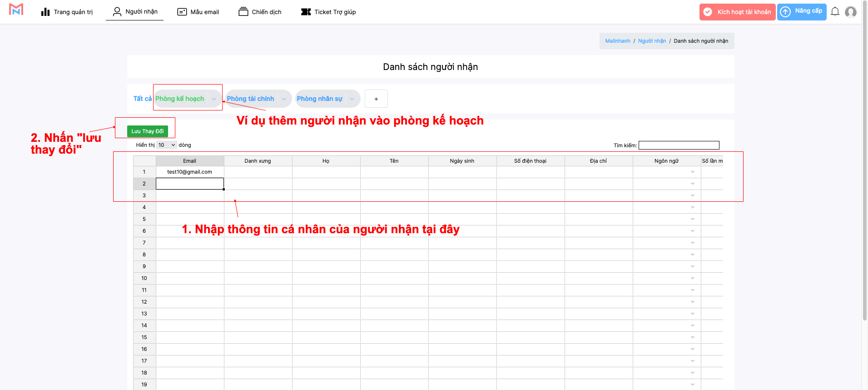The width and height of the screenshot is (868, 390).
Task: Follow the Mailnhanh breadcrumb link
Action: (617, 41)
